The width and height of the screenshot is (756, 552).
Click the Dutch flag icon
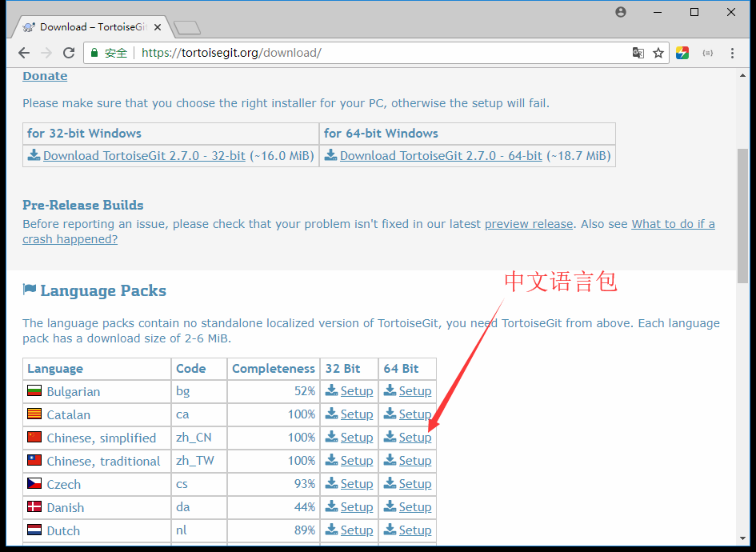[34, 529]
